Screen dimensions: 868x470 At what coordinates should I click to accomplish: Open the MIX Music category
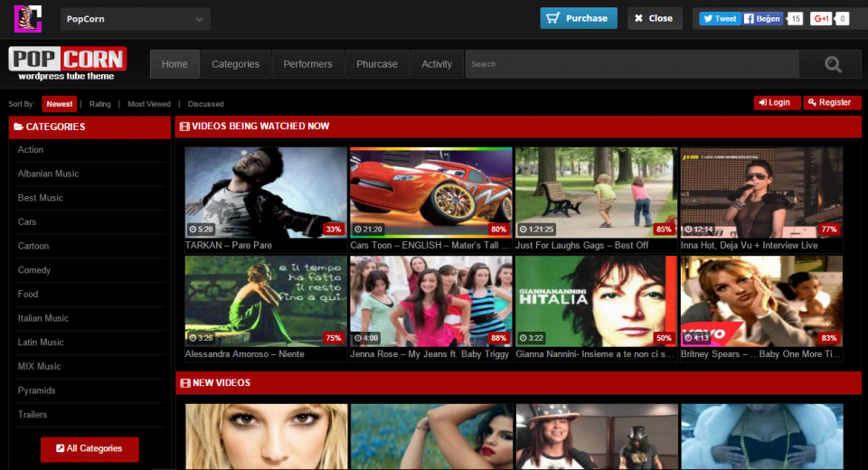pos(39,366)
